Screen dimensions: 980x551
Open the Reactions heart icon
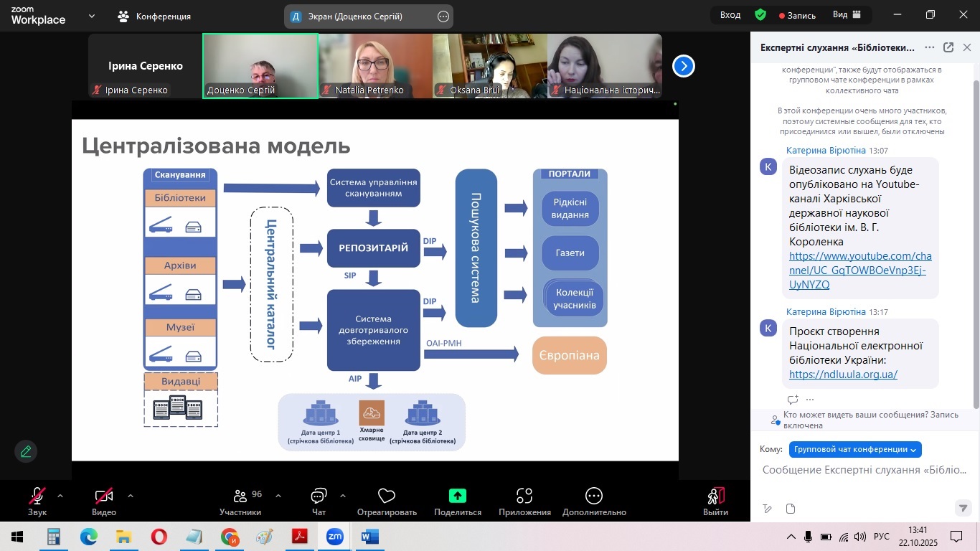pos(387,496)
